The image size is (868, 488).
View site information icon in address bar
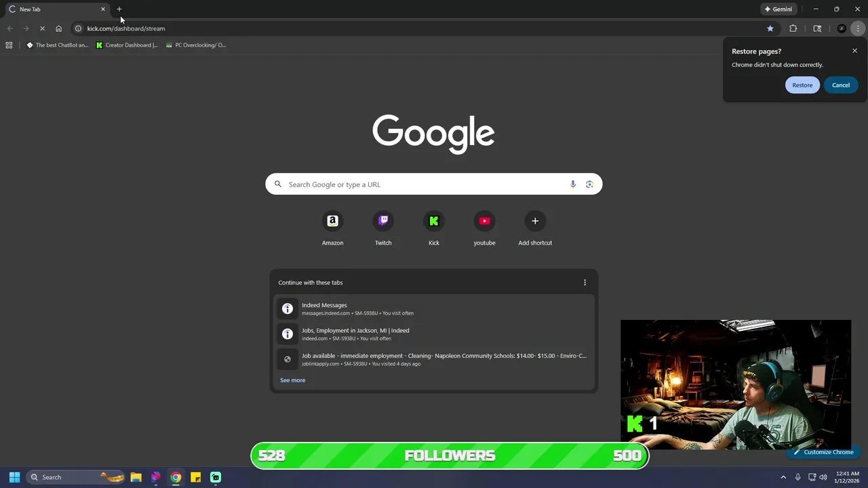pos(78,28)
